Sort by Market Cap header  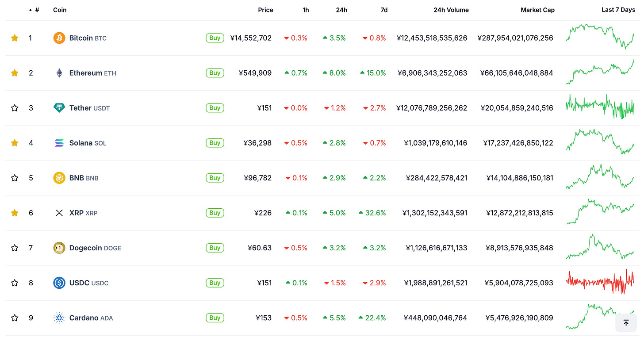tap(537, 10)
